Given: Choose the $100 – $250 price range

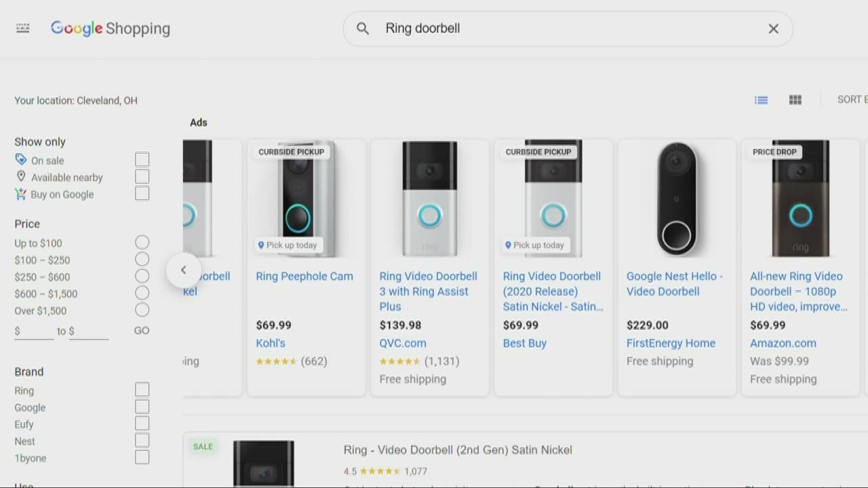Looking at the screenshot, I should point(142,260).
